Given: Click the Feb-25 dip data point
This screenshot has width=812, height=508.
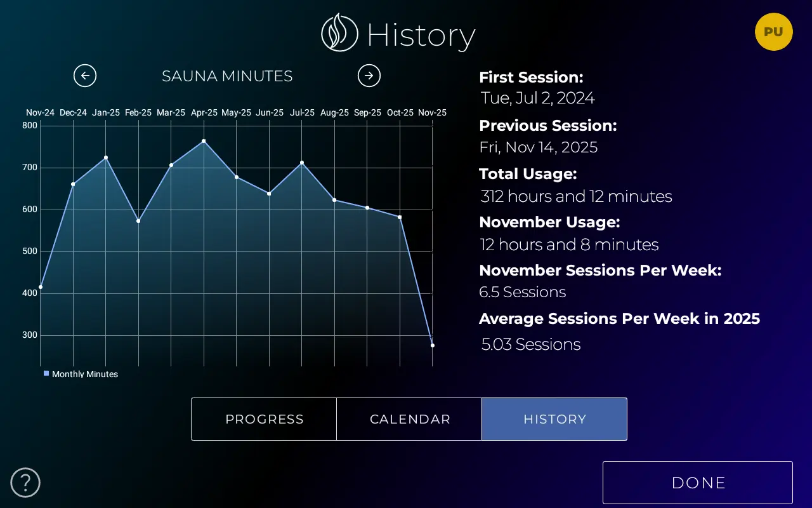Looking at the screenshot, I should point(138,221).
